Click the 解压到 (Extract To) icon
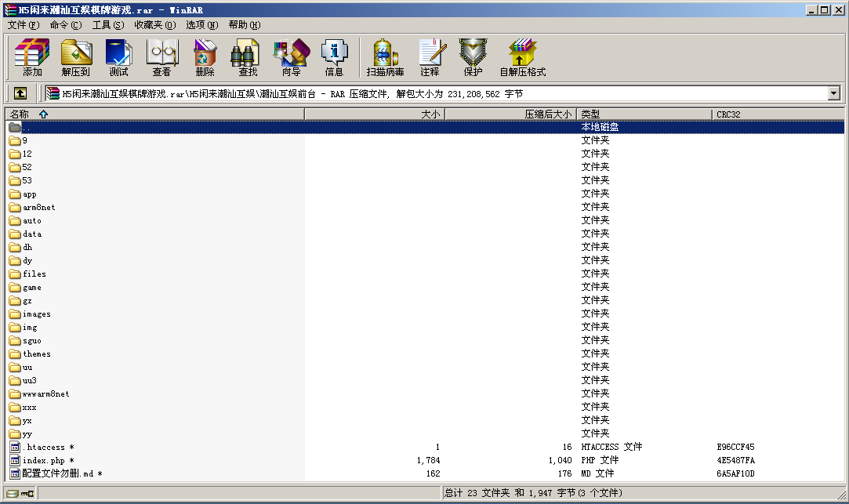Image resolution: width=849 pixels, height=504 pixels. coord(75,58)
